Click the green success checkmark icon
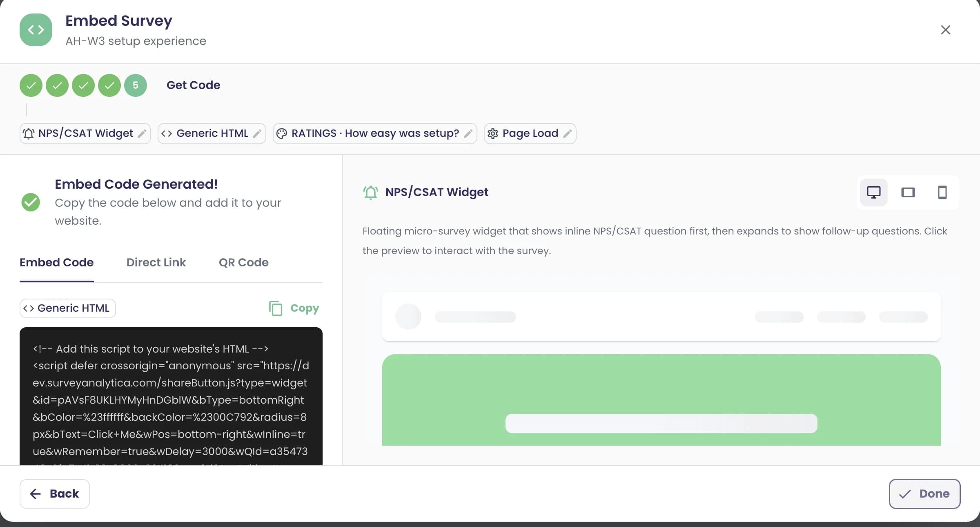Screen dimensions: 980x527 31,202
